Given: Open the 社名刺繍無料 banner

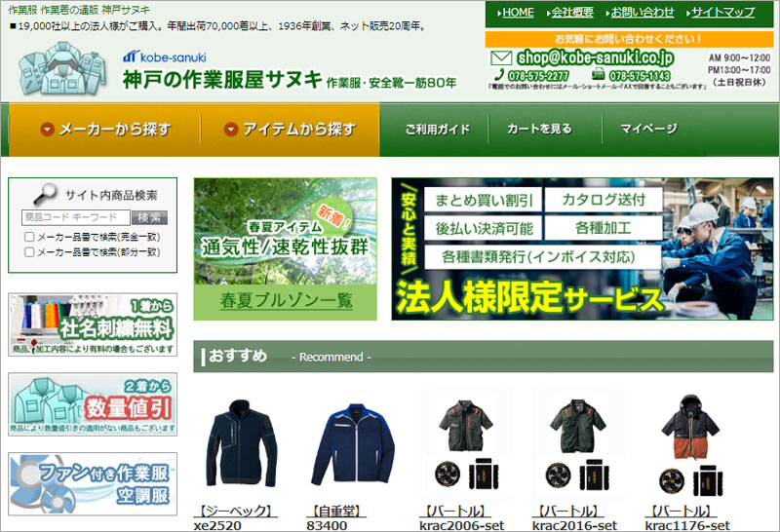Looking at the screenshot, I should click(x=93, y=324).
